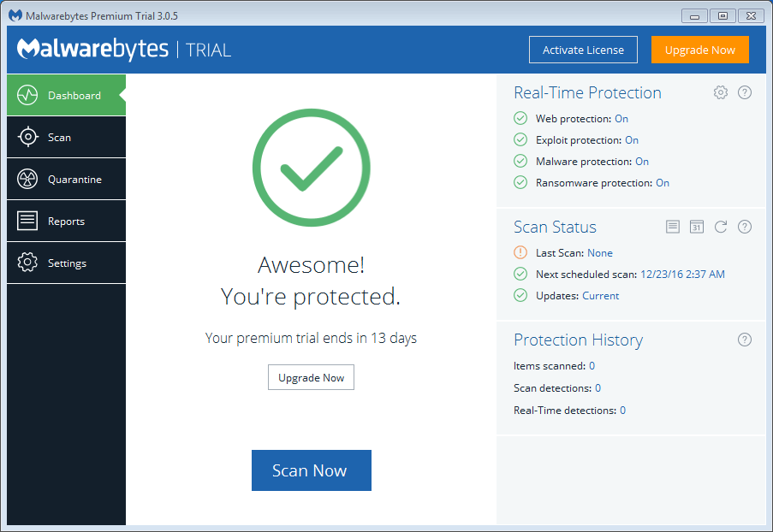This screenshot has height=532, width=773.
Task: Open the Quarantine tab in sidebar
Action: (x=66, y=180)
